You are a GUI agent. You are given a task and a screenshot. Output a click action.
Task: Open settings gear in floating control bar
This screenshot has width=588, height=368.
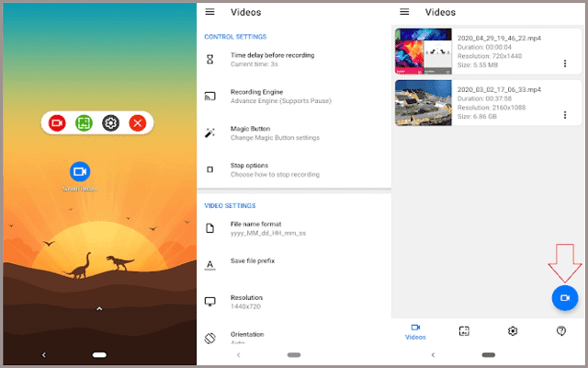tap(110, 123)
